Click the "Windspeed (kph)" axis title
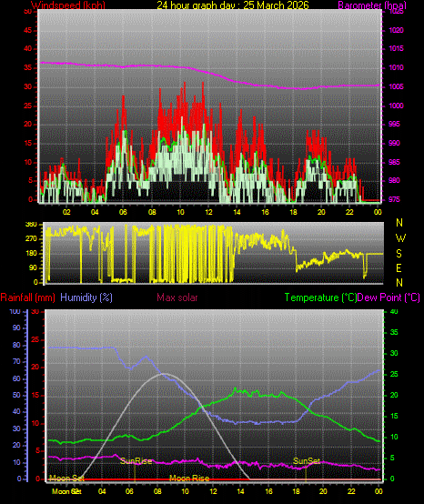The width and height of the screenshot is (424, 504). tap(68, 5)
